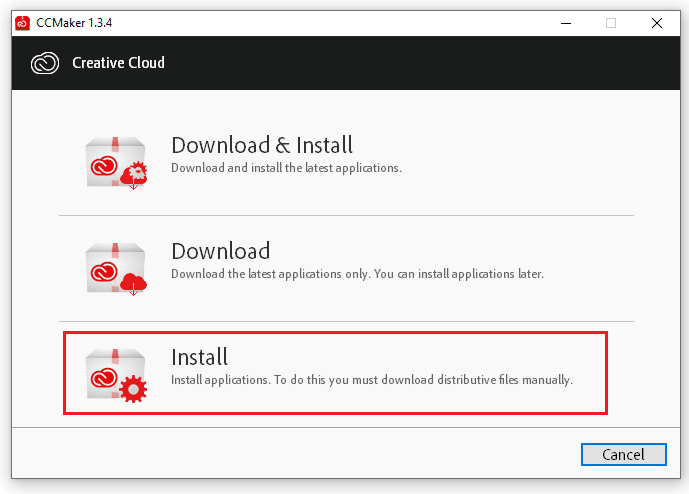Click the Install package box icon
689x494 pixels.
click(115, 373)
